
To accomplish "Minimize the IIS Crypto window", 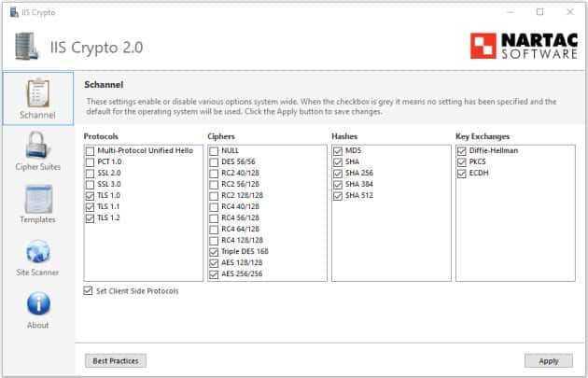I will click(x=511, y=12).
